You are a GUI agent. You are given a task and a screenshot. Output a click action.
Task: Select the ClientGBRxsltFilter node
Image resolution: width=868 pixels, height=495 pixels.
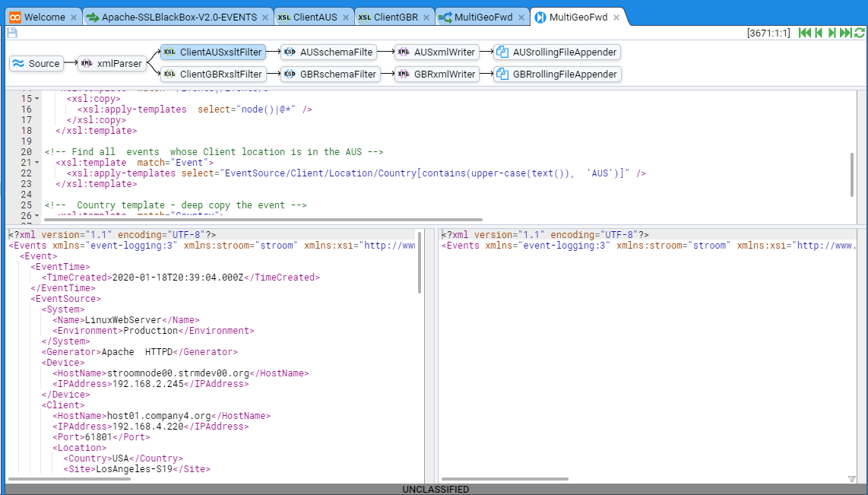[213, 75]
